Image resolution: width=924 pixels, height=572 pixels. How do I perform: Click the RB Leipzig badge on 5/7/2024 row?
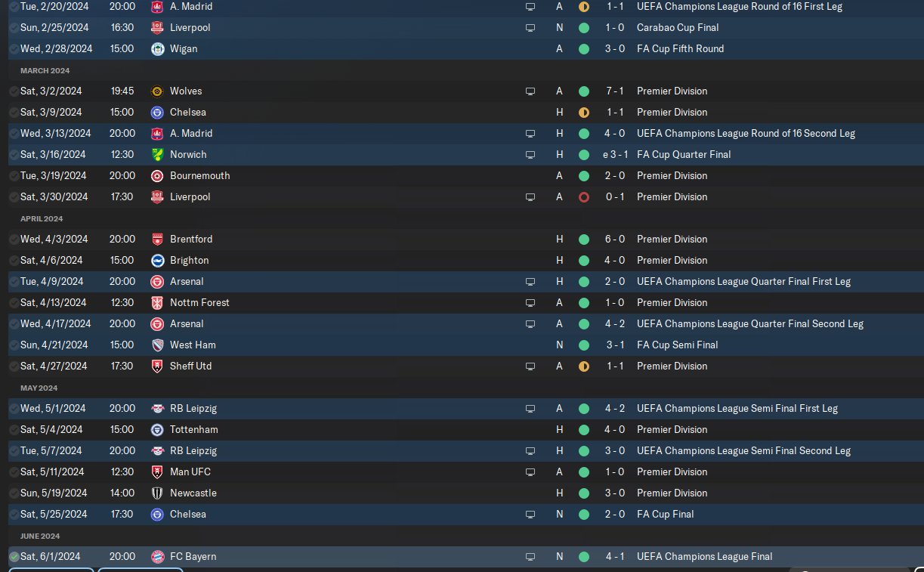click(157, 451)
